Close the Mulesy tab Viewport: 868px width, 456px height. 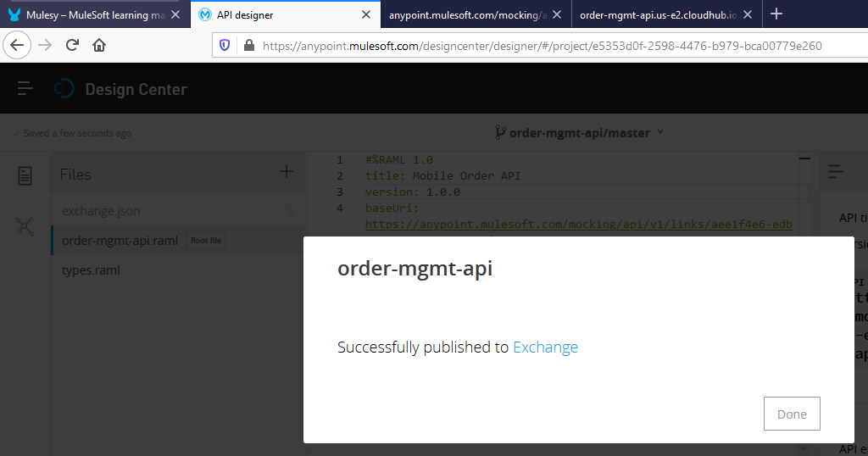[175, 15]
